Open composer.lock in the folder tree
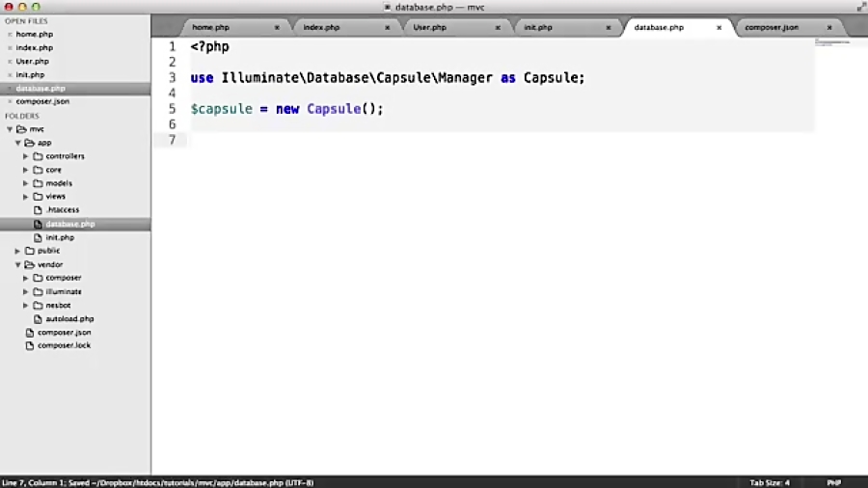The width and height of the screenshot is (868, 488). 65,345
